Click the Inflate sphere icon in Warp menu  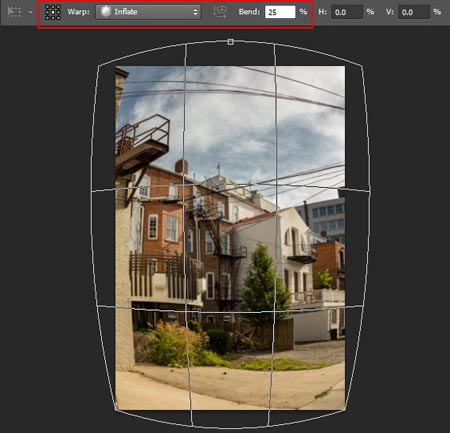click(106, 12)
